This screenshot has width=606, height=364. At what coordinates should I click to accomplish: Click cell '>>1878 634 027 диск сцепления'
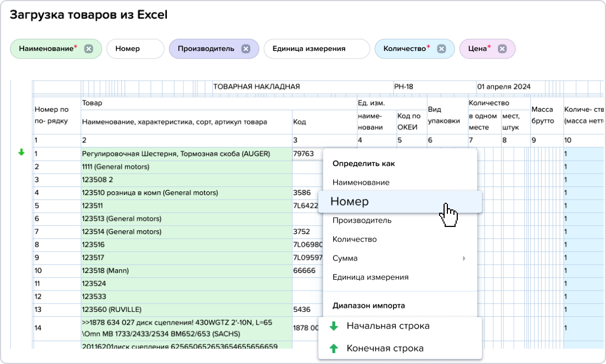pyautogui.click(x=186, y=328)
